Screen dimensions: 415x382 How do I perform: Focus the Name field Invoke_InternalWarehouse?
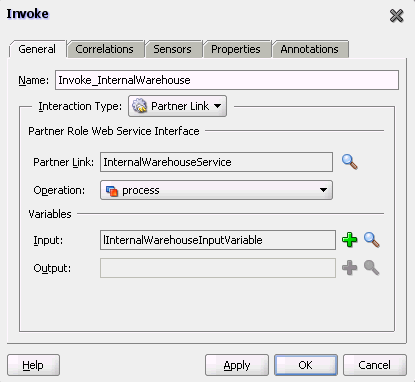227,80
